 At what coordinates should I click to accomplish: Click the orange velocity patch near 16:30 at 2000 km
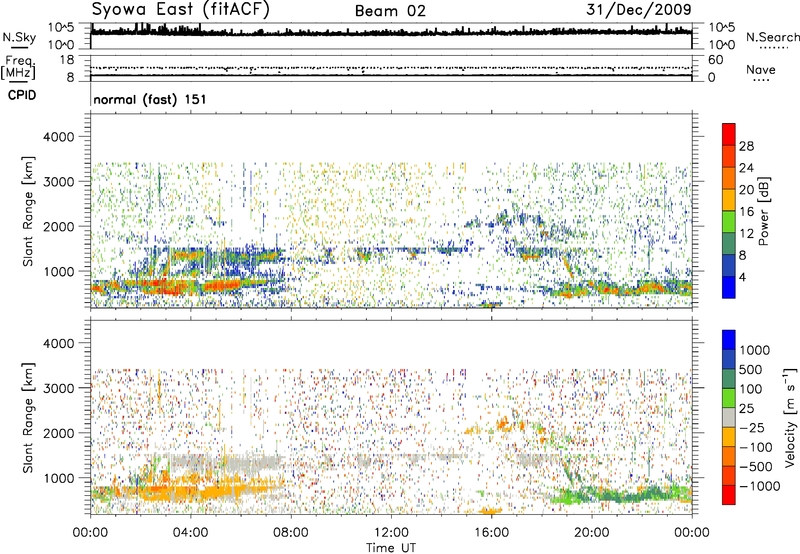[x=505, y=424]
